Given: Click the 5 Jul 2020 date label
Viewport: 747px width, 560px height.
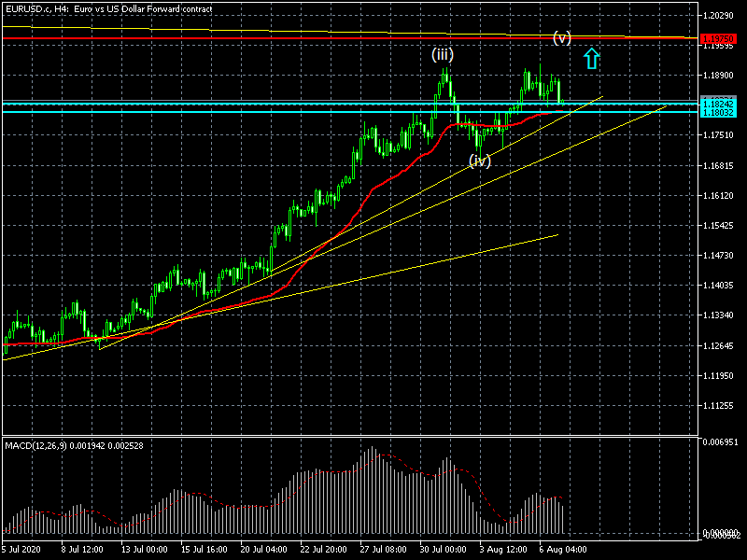Looking at the screenshot, I should coord(23,550).
